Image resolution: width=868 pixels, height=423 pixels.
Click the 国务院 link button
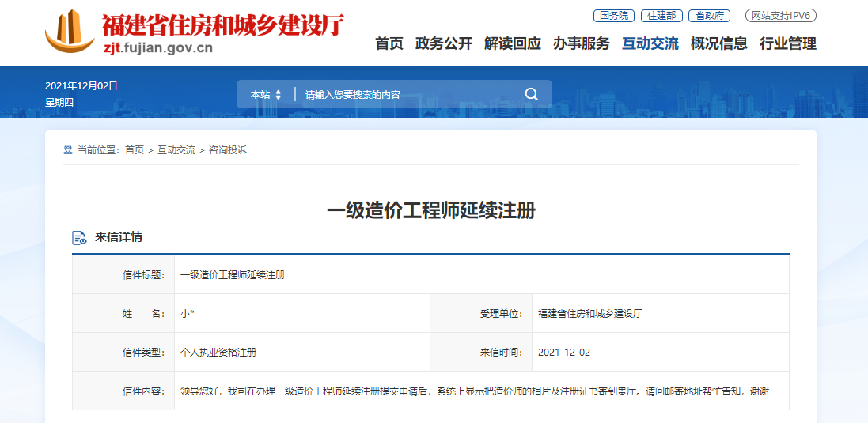pos(613,16)
